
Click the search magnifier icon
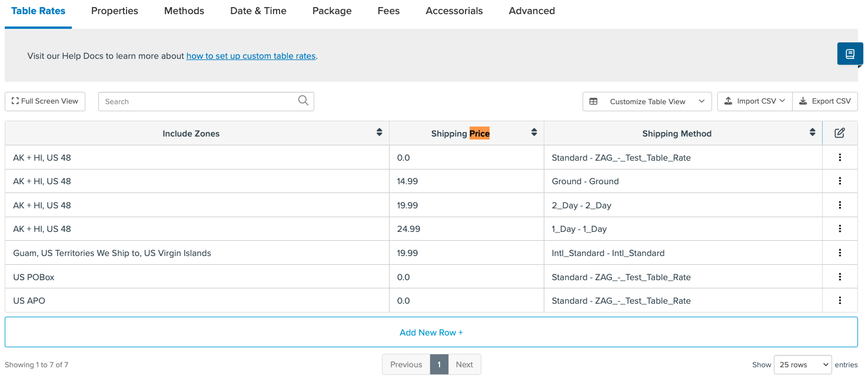(x=303, y=101)
